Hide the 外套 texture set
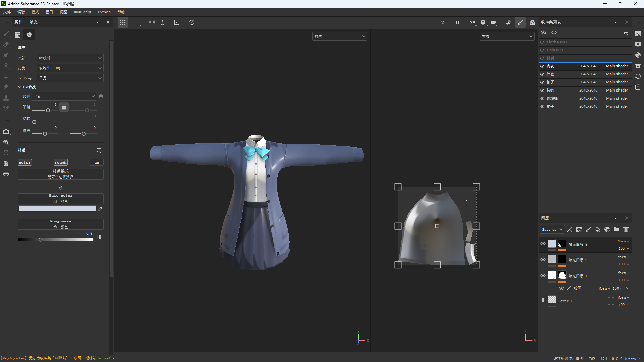 [542, 74]
